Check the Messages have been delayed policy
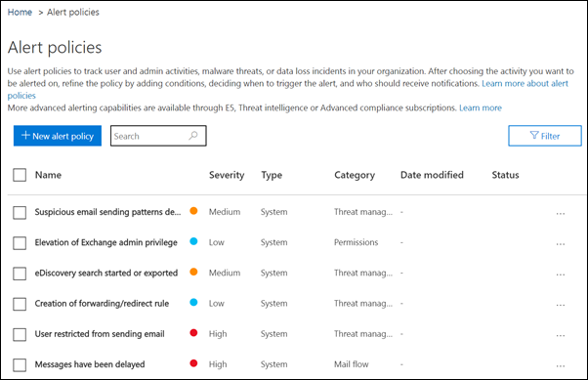The image size is (588, 380). [x=20, y=365]
